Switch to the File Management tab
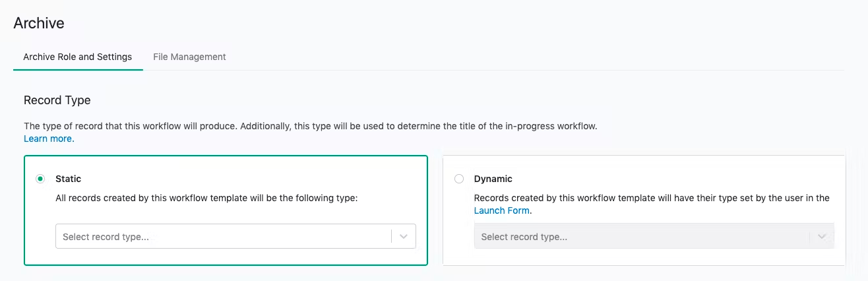 (x=189, y=57)
